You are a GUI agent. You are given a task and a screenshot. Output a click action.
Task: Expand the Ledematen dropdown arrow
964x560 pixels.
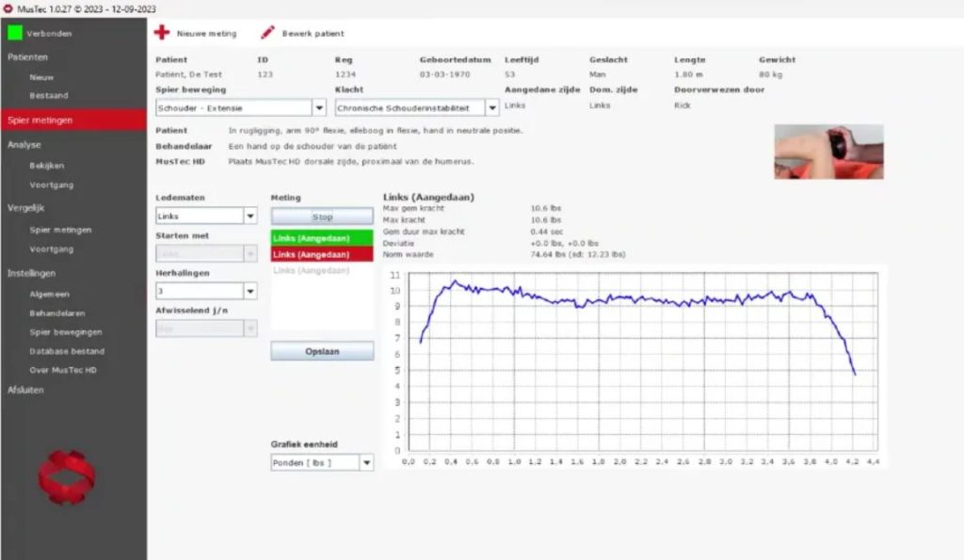pos(250,216)
